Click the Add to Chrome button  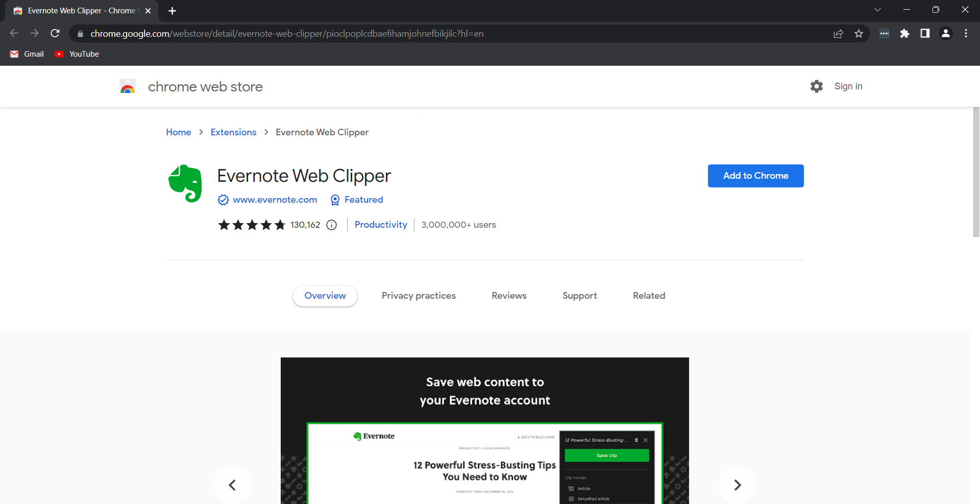click(755, 176)
